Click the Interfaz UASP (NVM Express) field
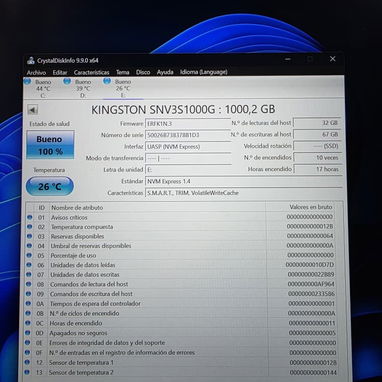The width and height of the screenshot is (382, 382). pyautogui.click(x=188, y=147)
